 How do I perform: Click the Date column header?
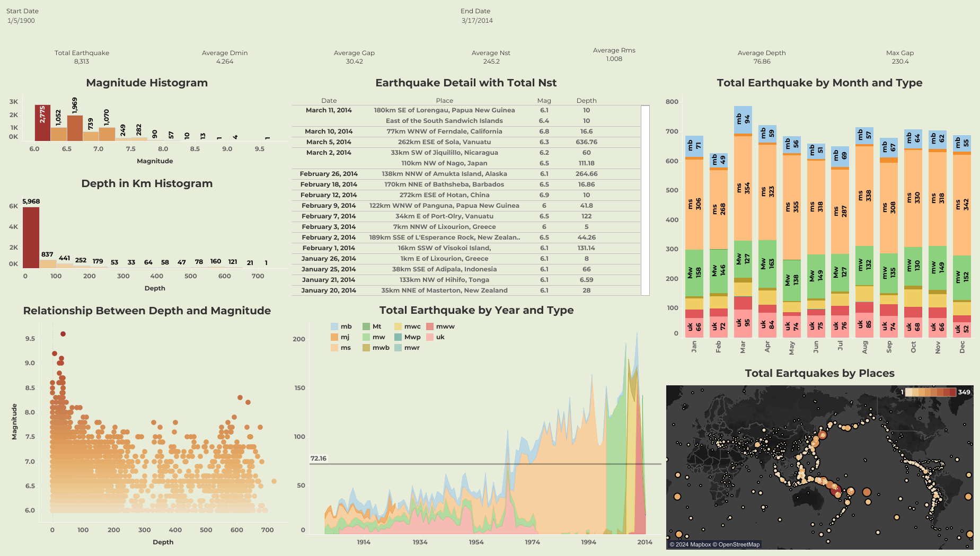tap(329, 101)
